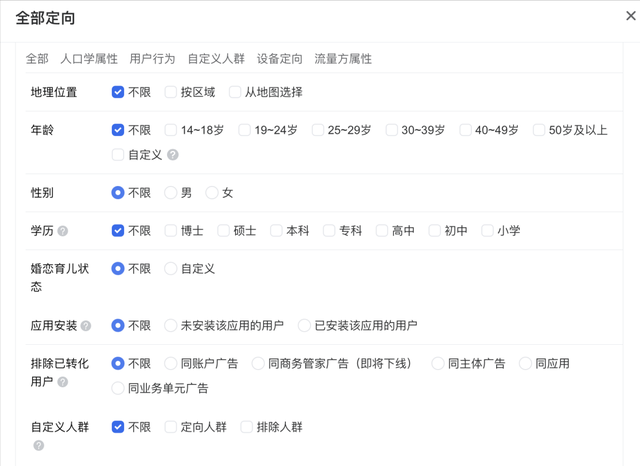
Task: Open help icon beside 应用安装 label
Action: coord(86,326)
